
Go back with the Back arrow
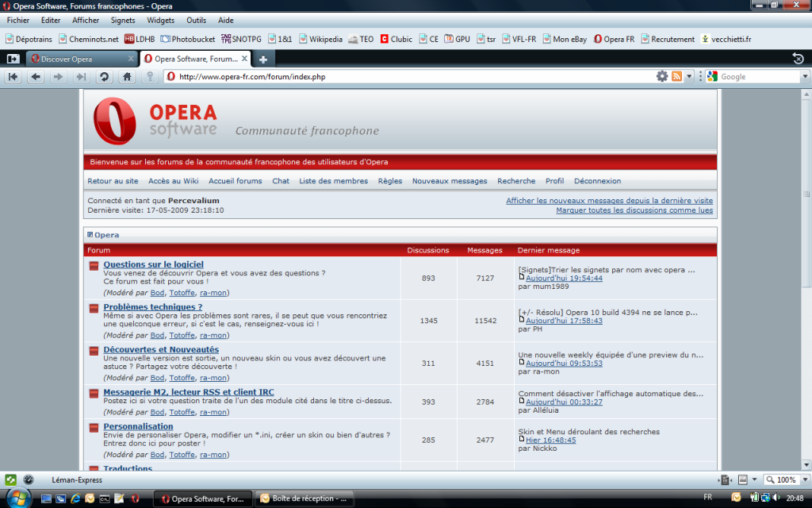point(35,77)
